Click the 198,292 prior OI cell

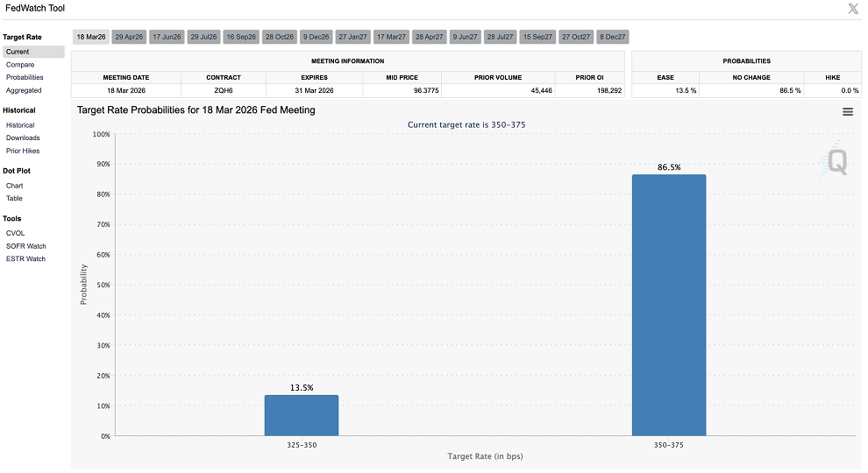[x=589, y=90]
